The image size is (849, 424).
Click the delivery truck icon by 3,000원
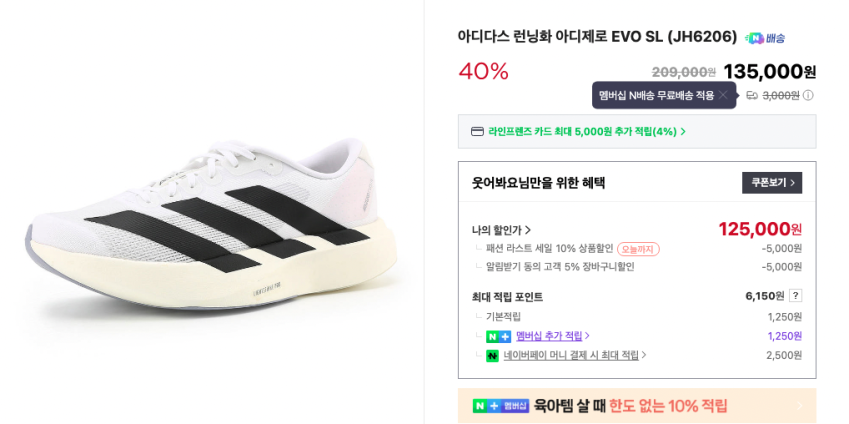point(752,96)
